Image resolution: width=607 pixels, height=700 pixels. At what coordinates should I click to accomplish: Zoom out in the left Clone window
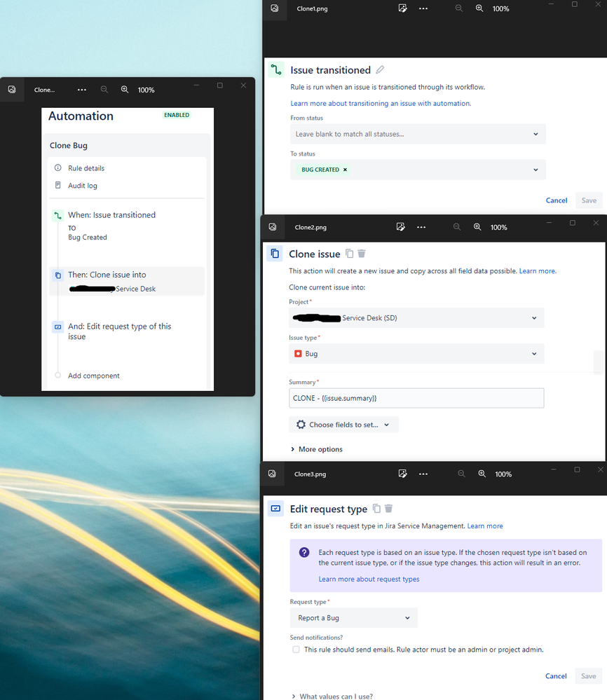(104, 89)
